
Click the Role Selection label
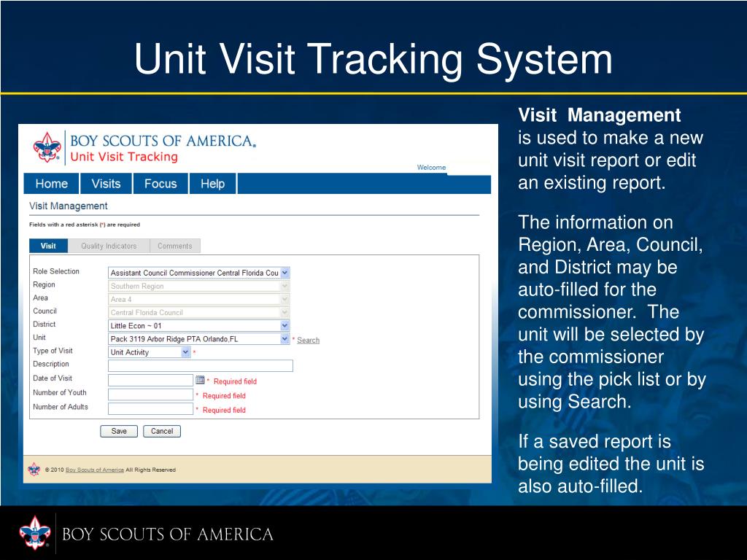(x=55, y=271)
